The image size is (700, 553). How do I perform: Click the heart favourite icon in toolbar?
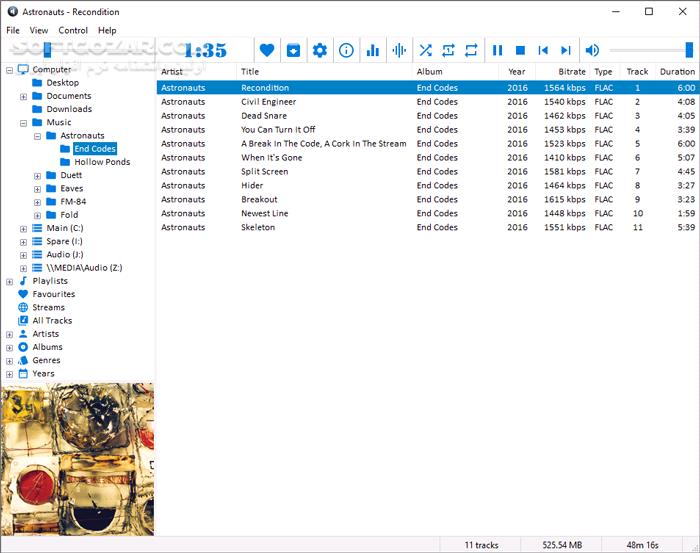point(267,50)
